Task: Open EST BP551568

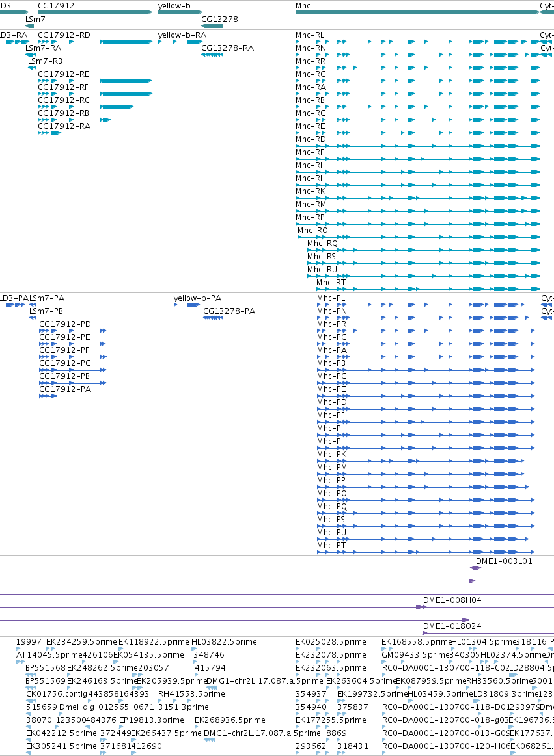Action: click(46, 668)
